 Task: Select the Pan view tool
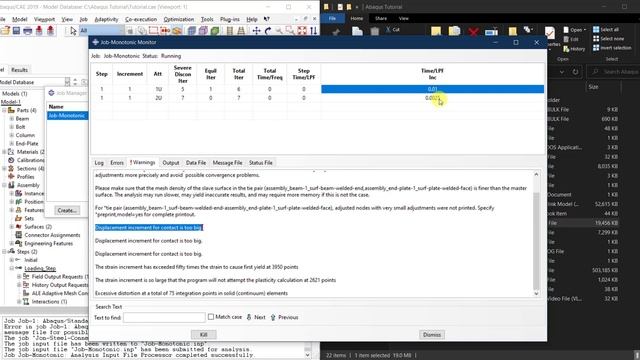(256, 31)
